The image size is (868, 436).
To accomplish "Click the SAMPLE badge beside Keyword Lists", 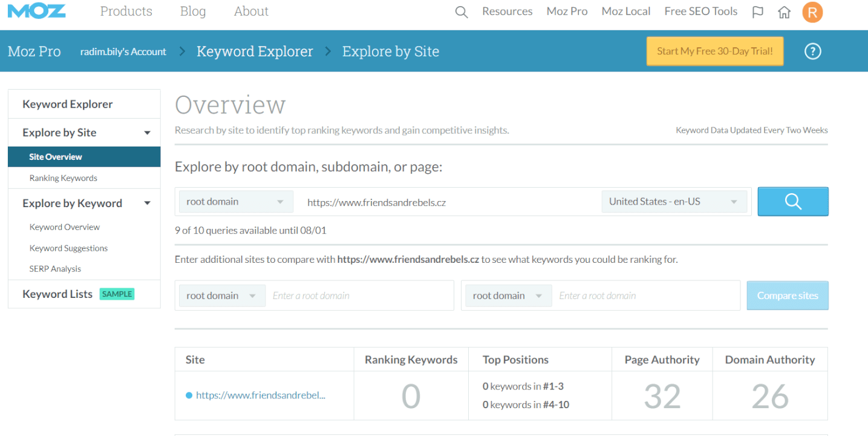I will pyautogui.click(x=117, y=294).
